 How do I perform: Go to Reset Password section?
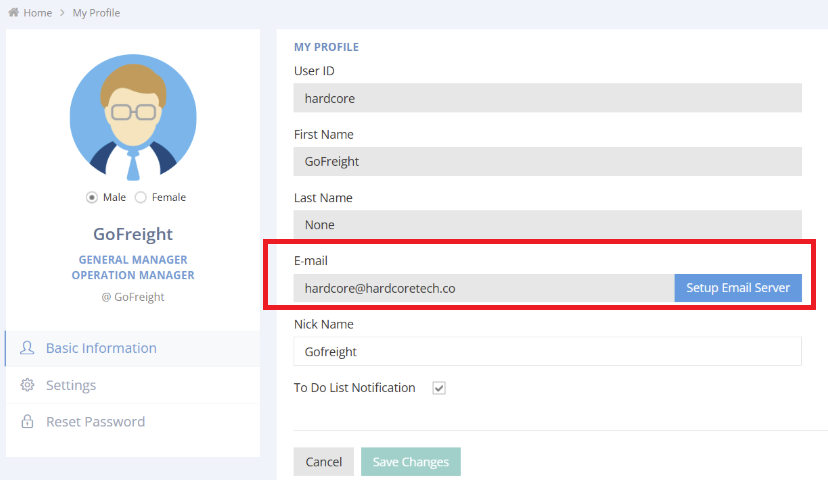coord(95,422)
